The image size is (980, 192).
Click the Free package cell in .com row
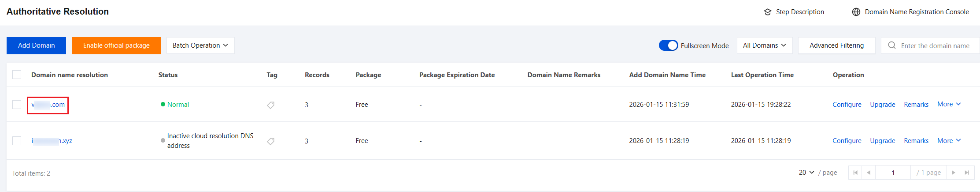coord(362,105)
